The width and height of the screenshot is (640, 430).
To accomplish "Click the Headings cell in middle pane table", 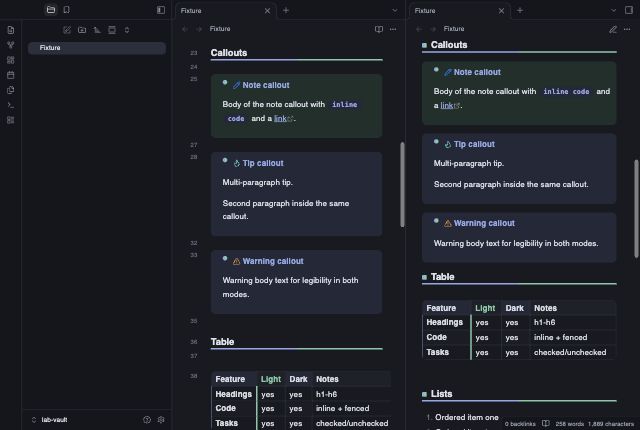I will [233, 394].
